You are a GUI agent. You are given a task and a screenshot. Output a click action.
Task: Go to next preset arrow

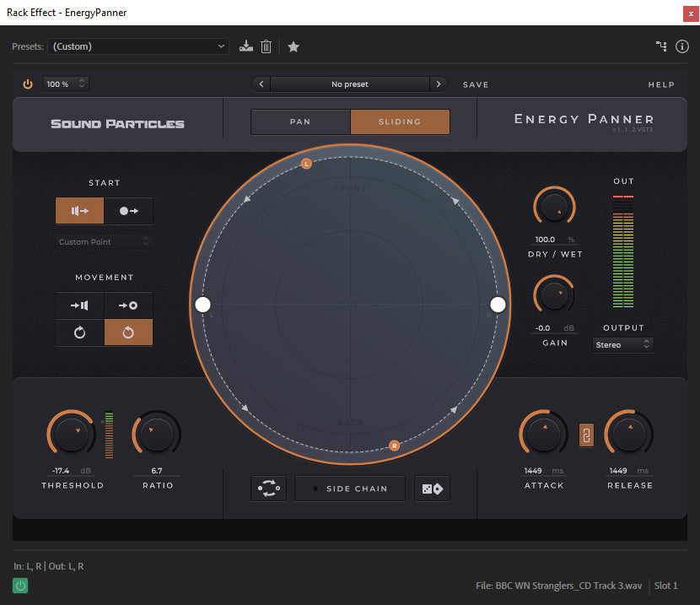point(439,84)
